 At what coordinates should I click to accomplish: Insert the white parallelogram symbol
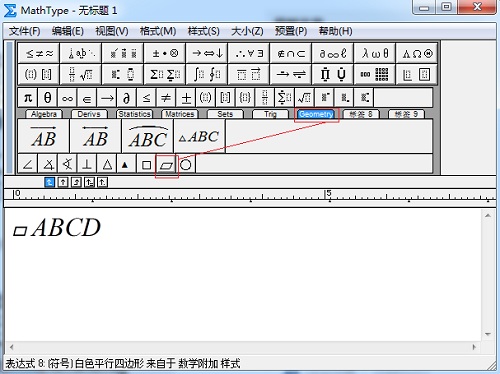click(x=166, y=165)
